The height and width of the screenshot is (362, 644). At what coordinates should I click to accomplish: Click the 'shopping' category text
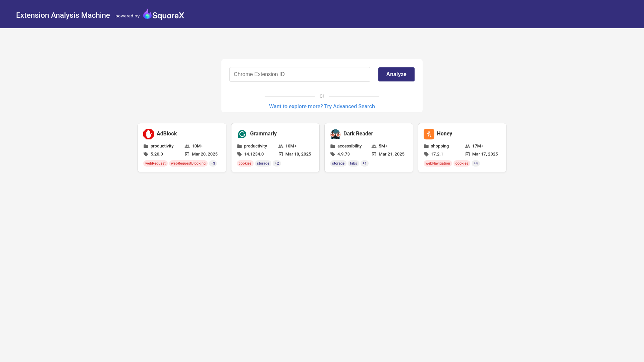440,146
